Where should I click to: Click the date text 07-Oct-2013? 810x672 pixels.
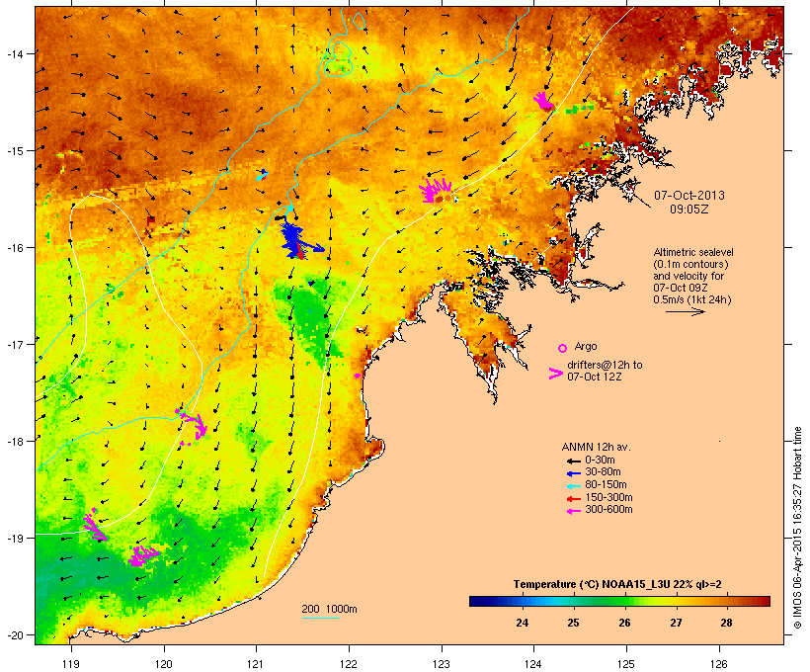pos(689,196)
